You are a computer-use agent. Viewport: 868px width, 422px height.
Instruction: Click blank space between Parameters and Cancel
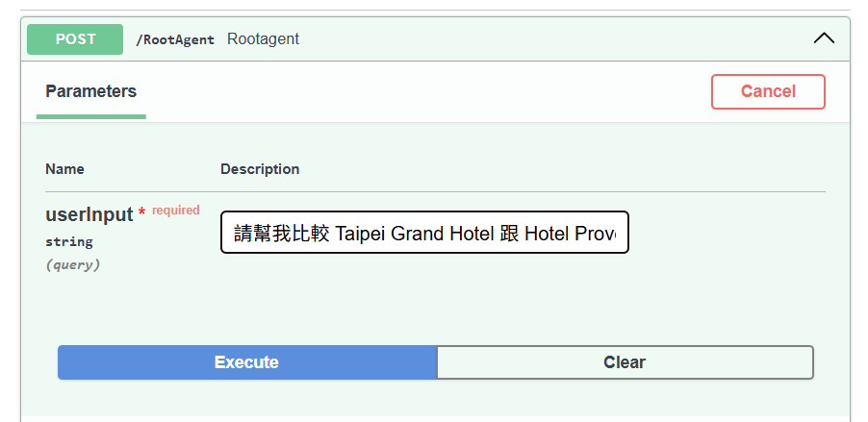423,92
